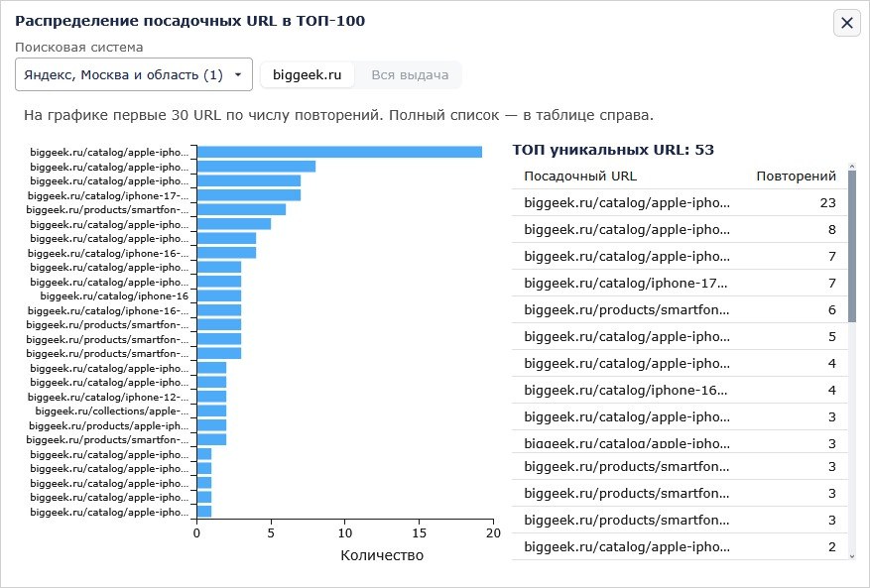Open the biggeek.ru/catalog/iphone-17 table row

(680, 283)
